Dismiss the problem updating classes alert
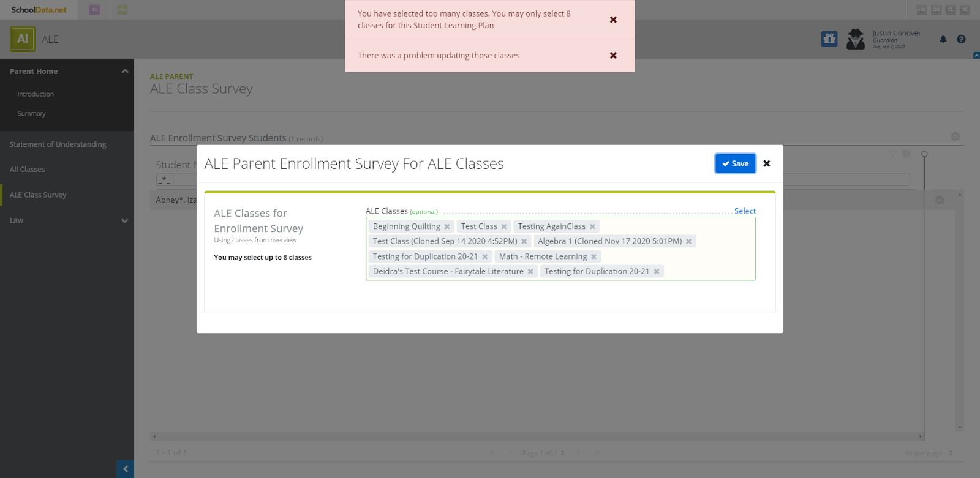Image resolution: width=980 pixels, height=478 pixels. click(x=613, y=55)
